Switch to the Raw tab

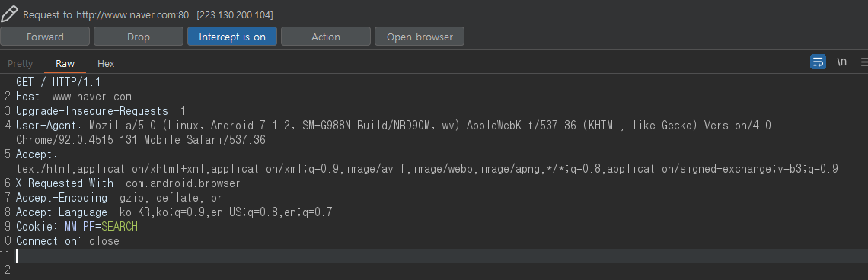point(65,64)
